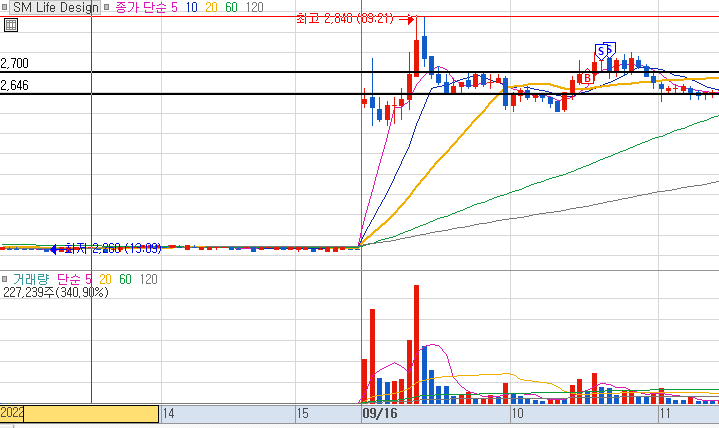This screenshot has width=719, height=428.
Task: Click the blue arrow at the 최저 low marker
Action: [x=54, y=249]
